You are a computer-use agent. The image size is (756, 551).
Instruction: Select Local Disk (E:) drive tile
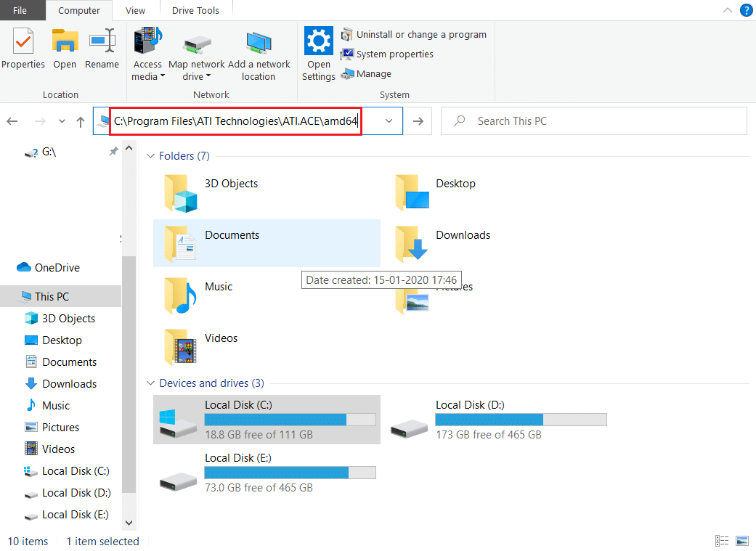pyautogui.click(x=267, y=473)
